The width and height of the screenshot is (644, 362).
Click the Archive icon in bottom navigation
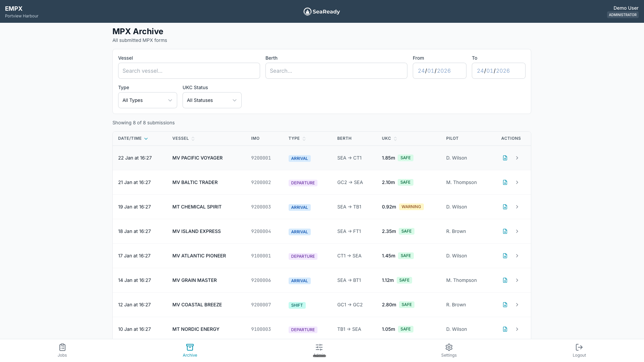(190, 347)
